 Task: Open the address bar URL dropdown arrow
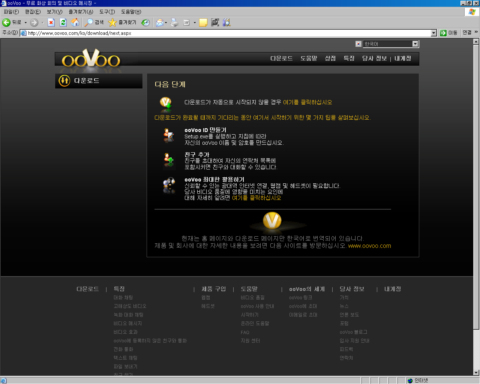coord(434,33)
